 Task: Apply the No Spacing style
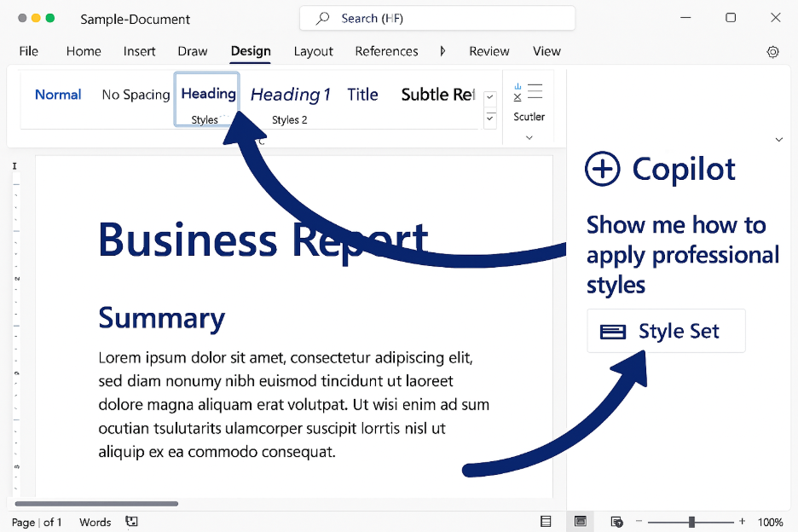coord(136,95)
